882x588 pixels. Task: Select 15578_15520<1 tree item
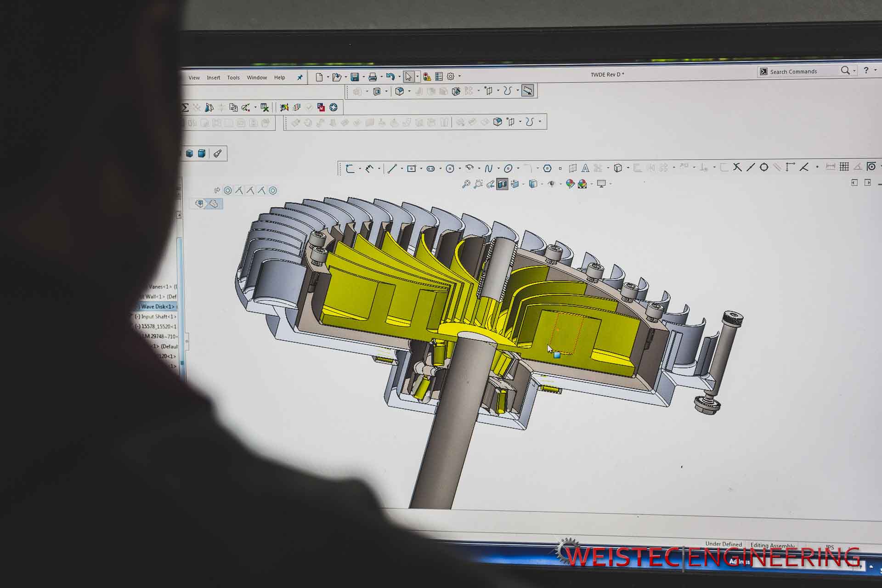pos(156,326)
